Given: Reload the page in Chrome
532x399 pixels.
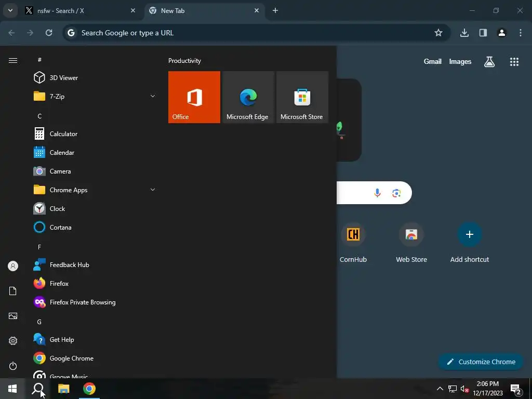Looking at the screenshot, I should [49, 33].
